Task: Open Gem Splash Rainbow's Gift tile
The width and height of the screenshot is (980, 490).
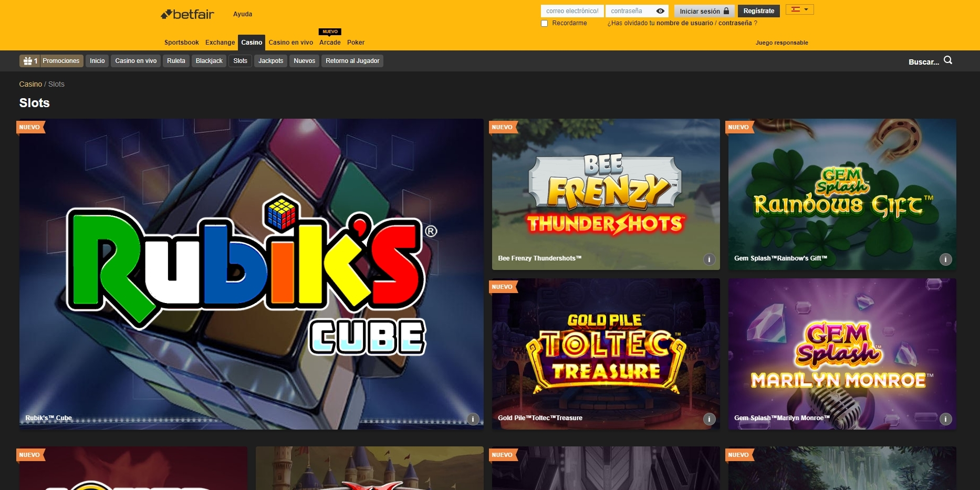Action: [842, 194]
